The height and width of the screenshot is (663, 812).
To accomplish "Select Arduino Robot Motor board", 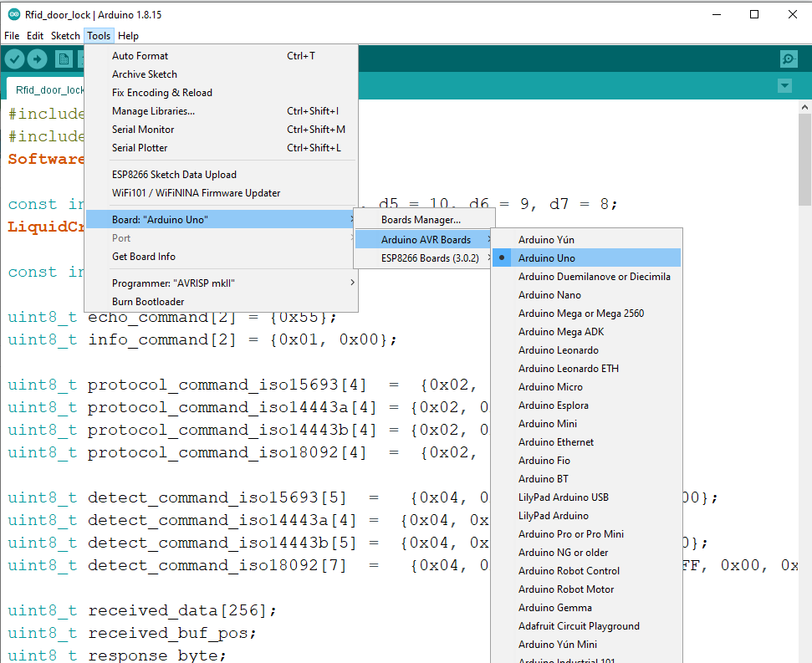I will pyautogui.click(x=586, y=589).
